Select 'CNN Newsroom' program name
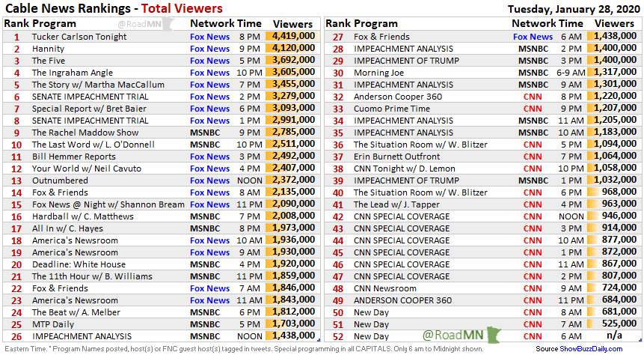Image resolution: width=644 pixels, height=355 pixels. point(385,288)
